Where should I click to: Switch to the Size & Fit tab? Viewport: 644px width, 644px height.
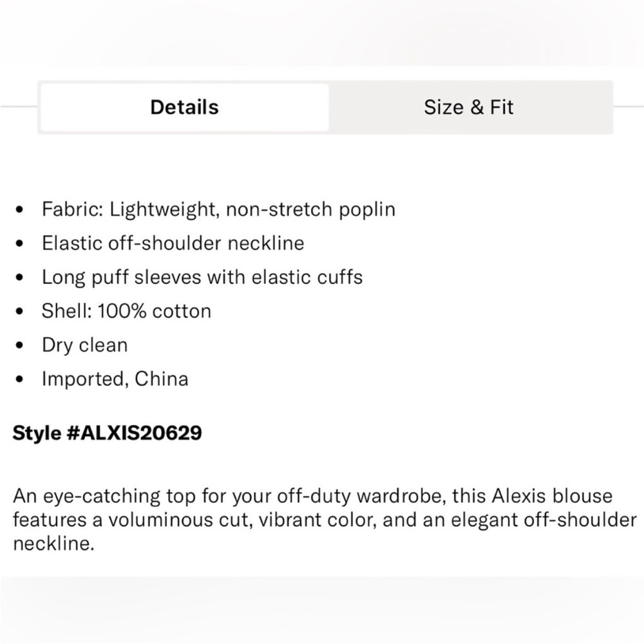(470, 107)
